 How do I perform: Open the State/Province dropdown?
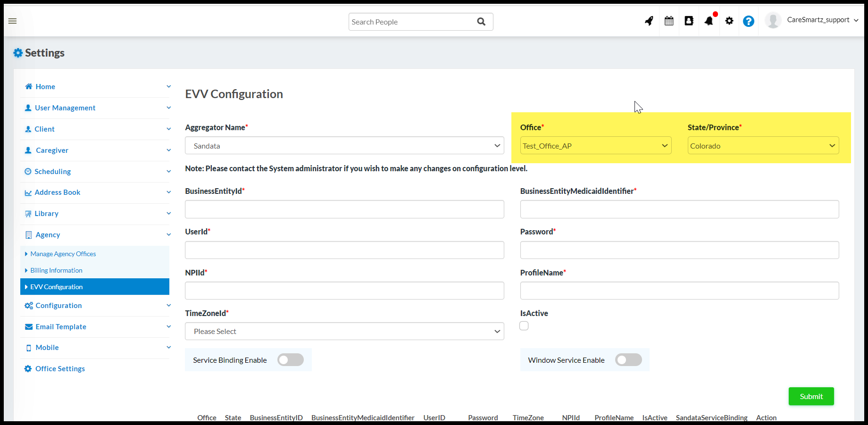[x=763, y=146]
